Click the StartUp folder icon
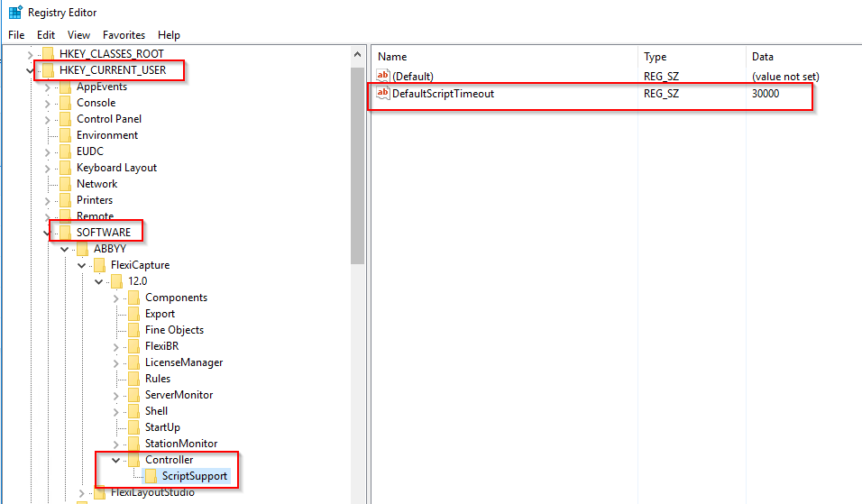Viewport: 862px width, 504px height. point(133,427)
